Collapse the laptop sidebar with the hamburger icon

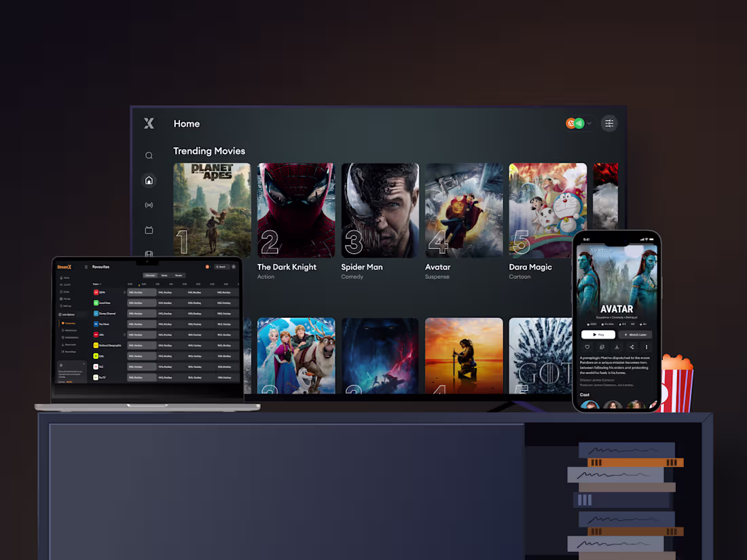(86, 267)
